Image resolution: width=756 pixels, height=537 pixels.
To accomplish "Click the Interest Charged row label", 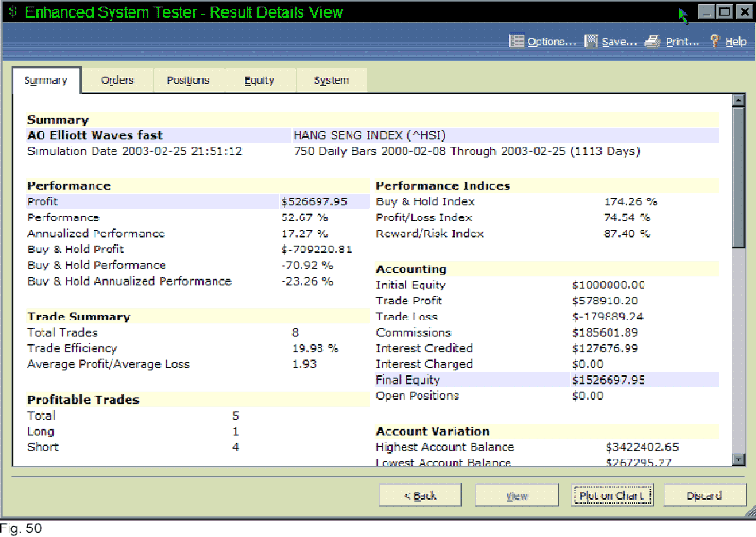I will 423,364.
